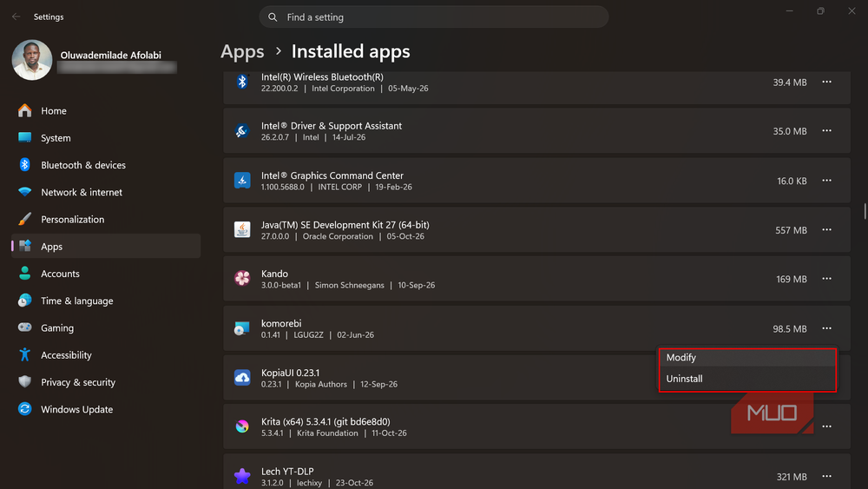Open more options for komorebi

pos(826,328)
